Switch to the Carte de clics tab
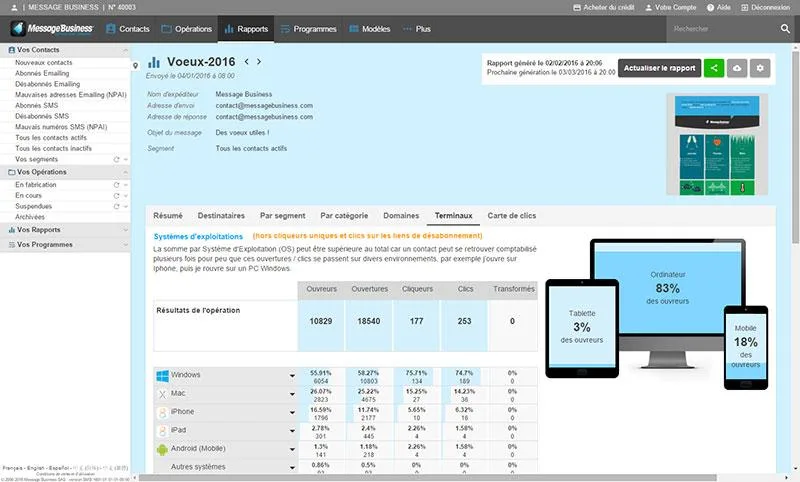Viewport: 800px width, 482px height. (512, 216)
